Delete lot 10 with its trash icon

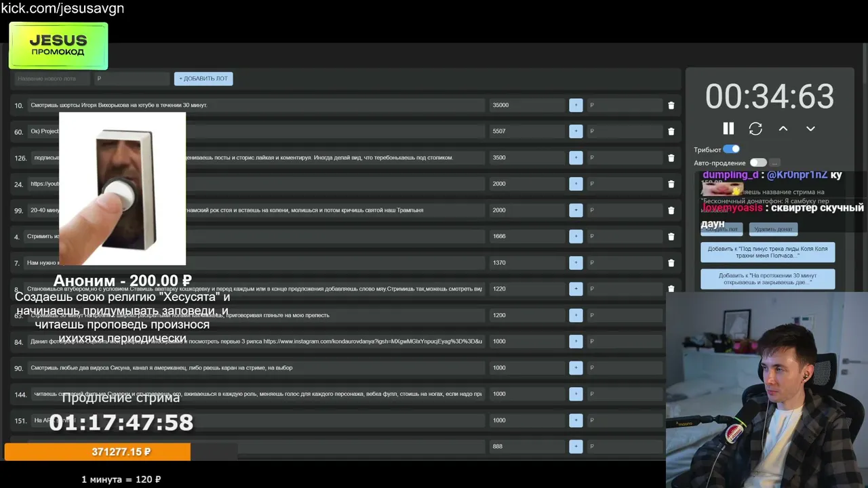(x=671, y=105)
